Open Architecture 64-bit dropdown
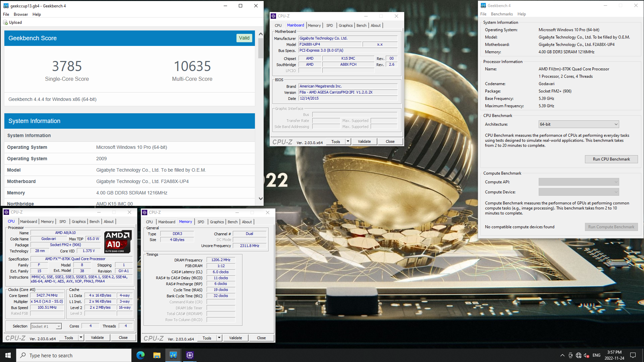Screen dimensions: 644x362 click(x=579, y=124)
